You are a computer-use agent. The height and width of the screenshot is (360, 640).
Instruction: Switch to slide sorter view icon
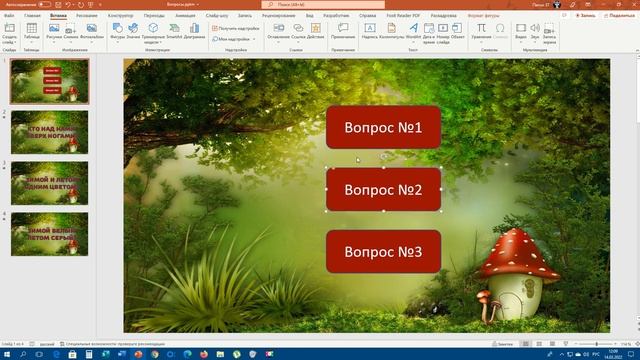click(x=539, y=344)
